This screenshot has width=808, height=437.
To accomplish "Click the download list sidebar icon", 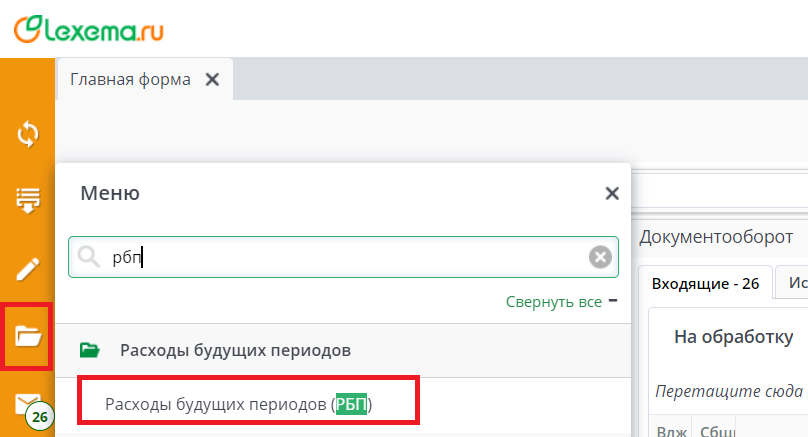I will coord(28,200).
